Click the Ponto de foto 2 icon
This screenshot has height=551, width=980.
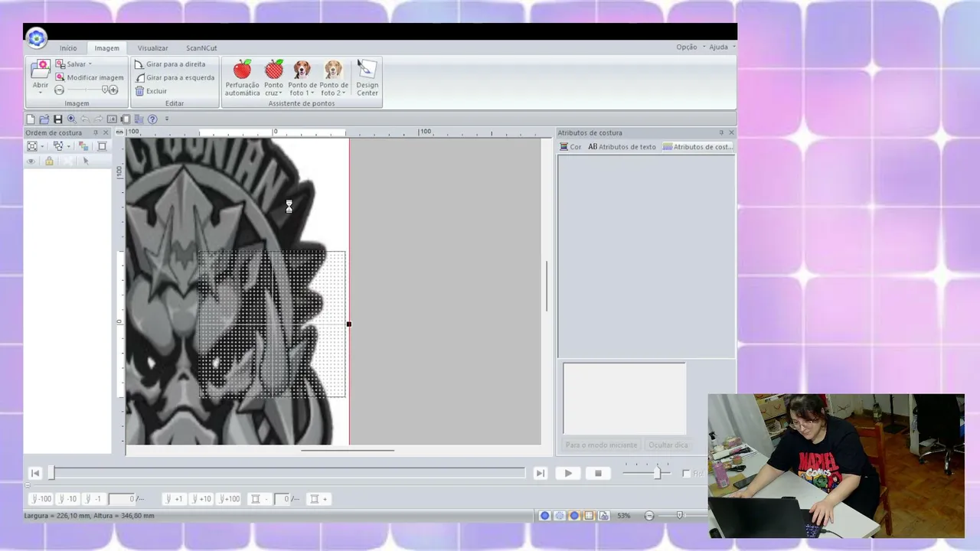(334, 70)
